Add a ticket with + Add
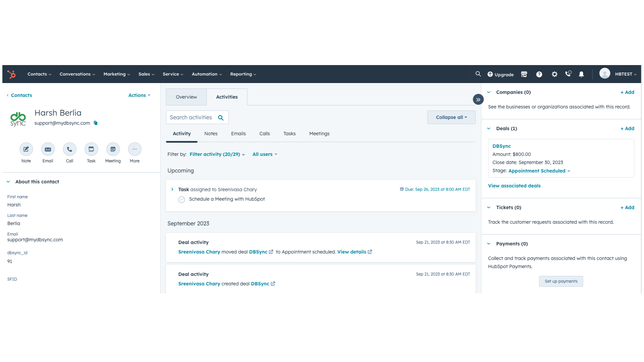This screenshot has width=644, height=362. click(627, 207)
